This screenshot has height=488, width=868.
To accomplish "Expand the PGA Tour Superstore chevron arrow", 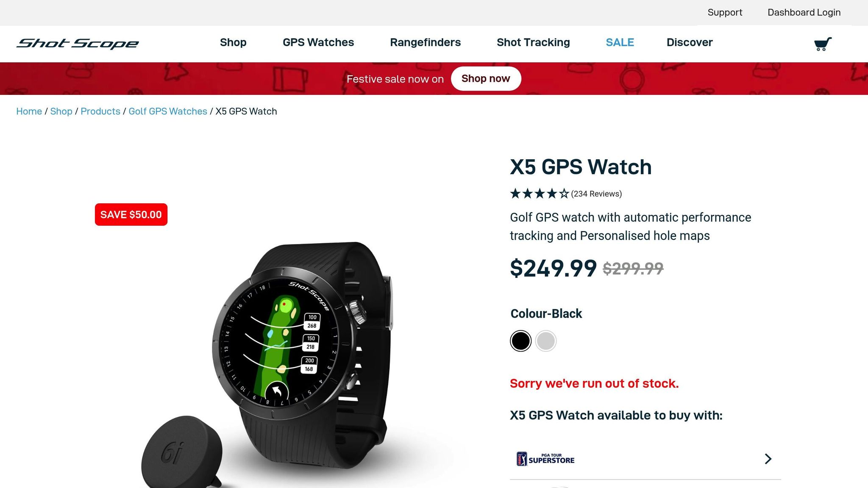I will click(x=768, y=459).
